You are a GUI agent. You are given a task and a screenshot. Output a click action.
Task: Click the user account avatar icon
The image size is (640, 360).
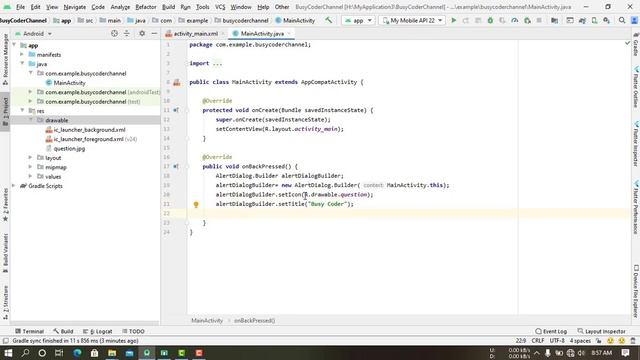tap(634, 20)
